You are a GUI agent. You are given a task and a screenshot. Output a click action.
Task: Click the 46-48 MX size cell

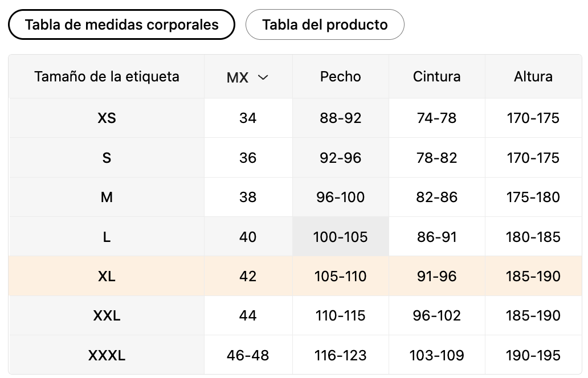[x=248, y=355]
